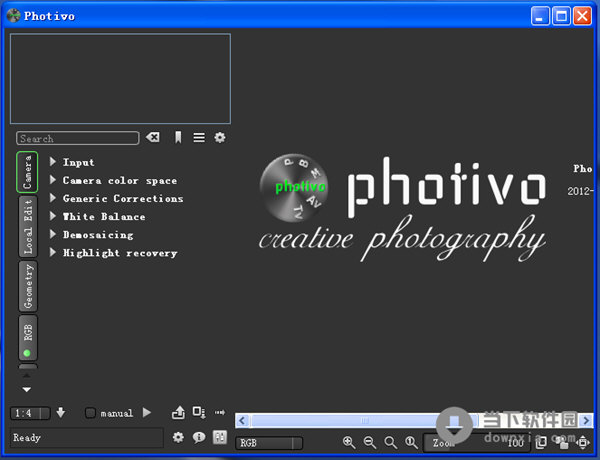Click the Input label
The height and width of the screenshot is (460, 600).
(x=78, y=162)
